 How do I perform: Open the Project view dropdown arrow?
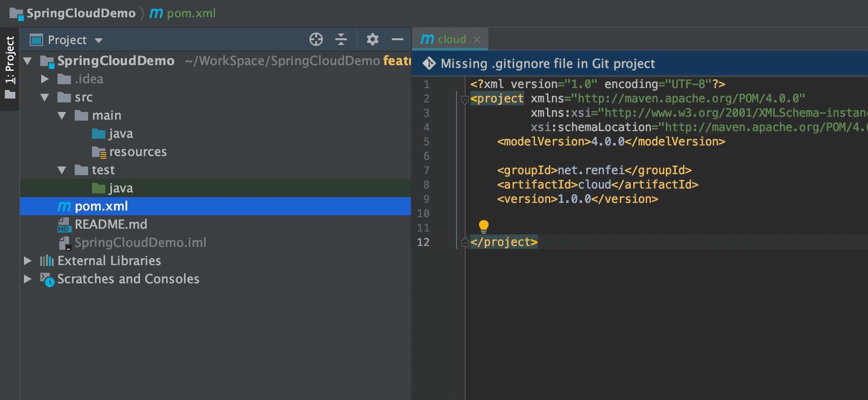(99, 40)
